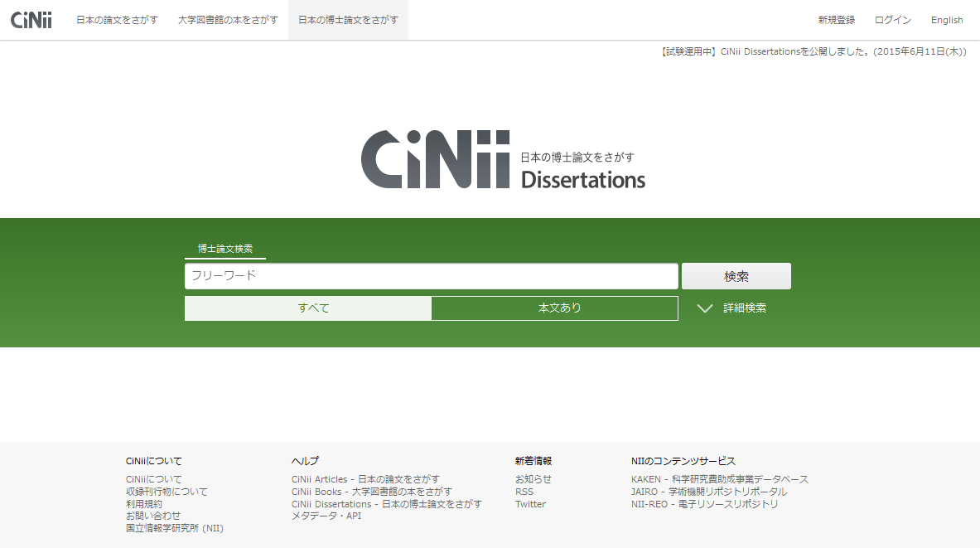Open the メタデータ・API help link
980x548 pixels.
coord(326,516)
